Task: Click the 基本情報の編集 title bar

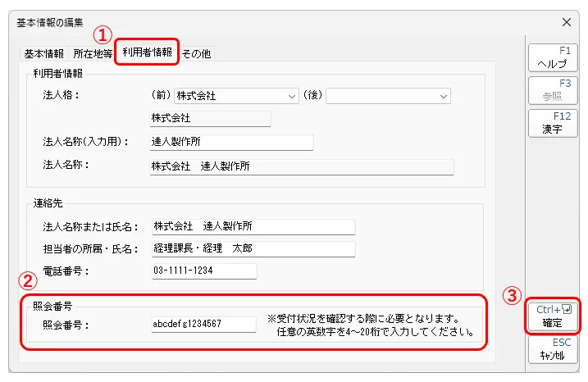Action: coord(246,22)
